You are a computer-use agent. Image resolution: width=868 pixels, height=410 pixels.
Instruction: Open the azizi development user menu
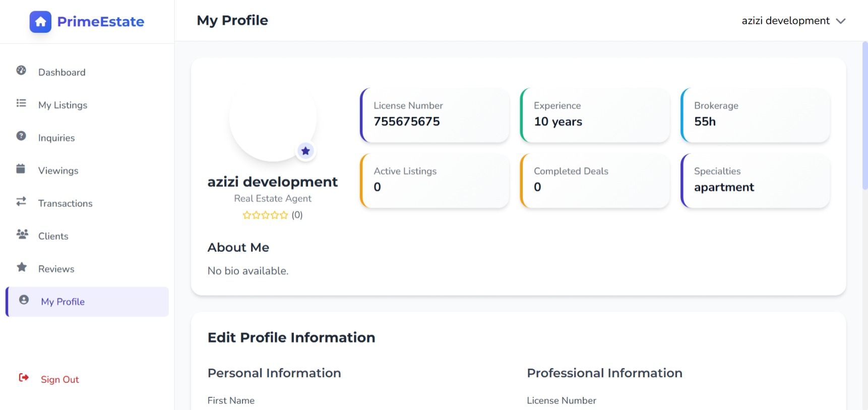[785, 21]
